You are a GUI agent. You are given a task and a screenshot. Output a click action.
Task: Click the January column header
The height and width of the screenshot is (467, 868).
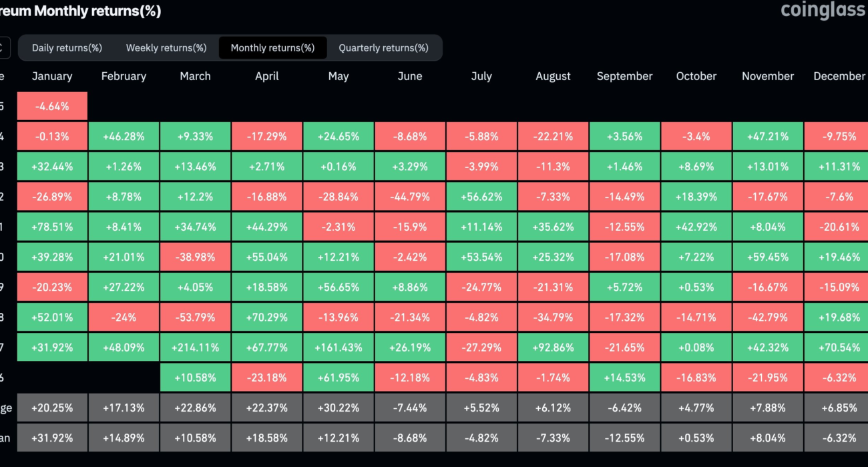tap(52, 76)
